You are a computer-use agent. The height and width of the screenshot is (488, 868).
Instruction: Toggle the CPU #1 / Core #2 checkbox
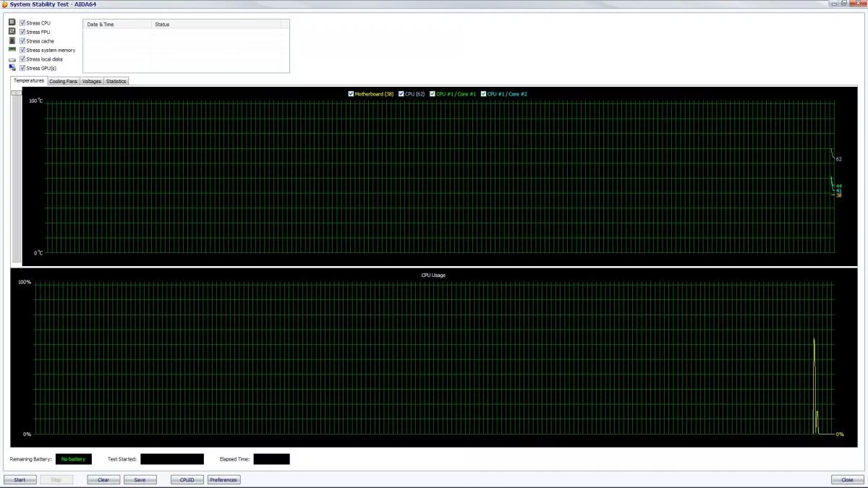click(483, 94)
